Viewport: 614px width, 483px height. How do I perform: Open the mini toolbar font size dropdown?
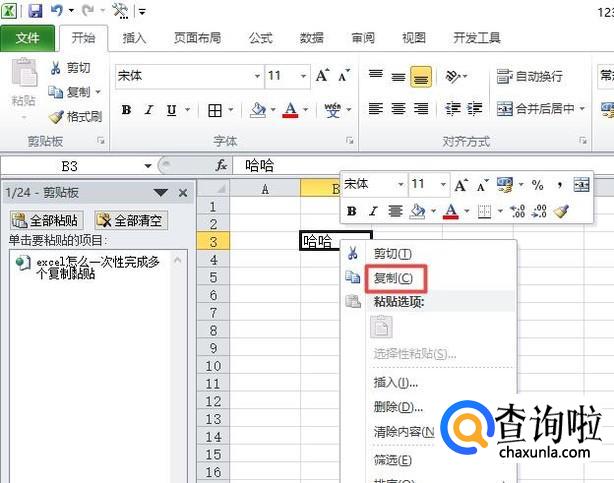[443, 184]
